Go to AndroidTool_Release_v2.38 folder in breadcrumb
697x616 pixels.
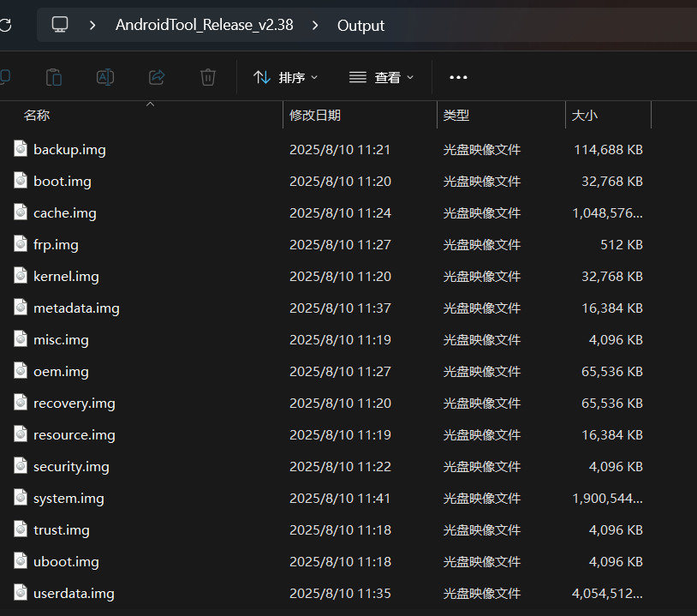204,25
